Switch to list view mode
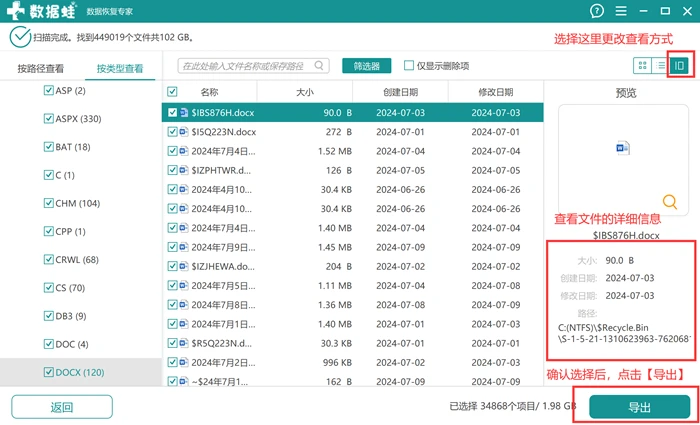700x425 pixels. pyautogui.click(x=660, y=66)
